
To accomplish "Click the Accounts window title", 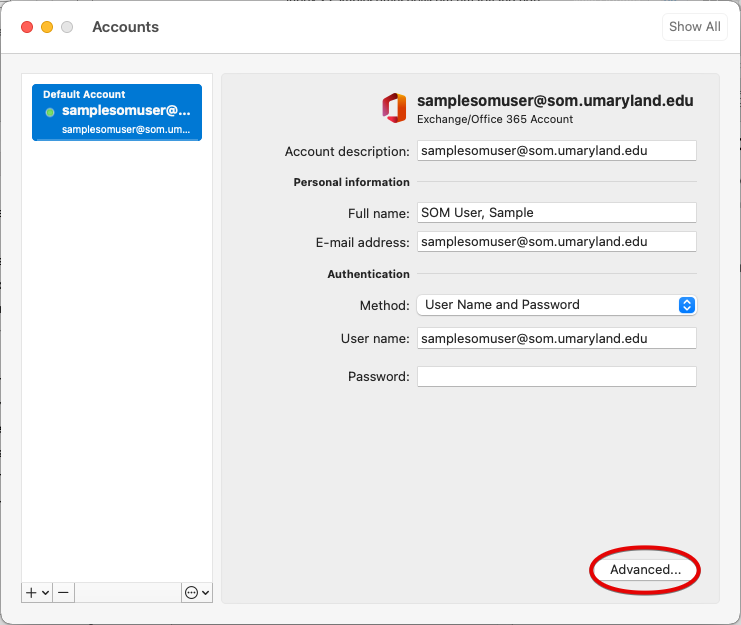I will coord(125,27).
